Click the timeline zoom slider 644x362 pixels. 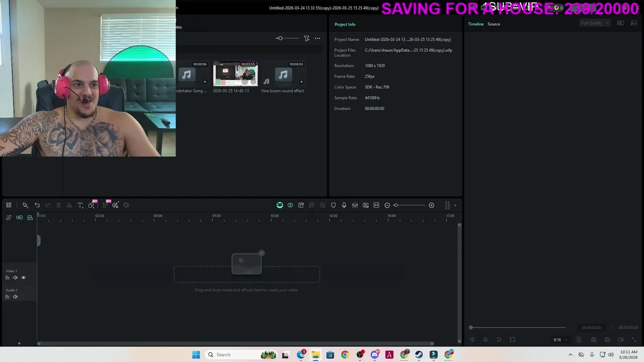tap(409, 205)
